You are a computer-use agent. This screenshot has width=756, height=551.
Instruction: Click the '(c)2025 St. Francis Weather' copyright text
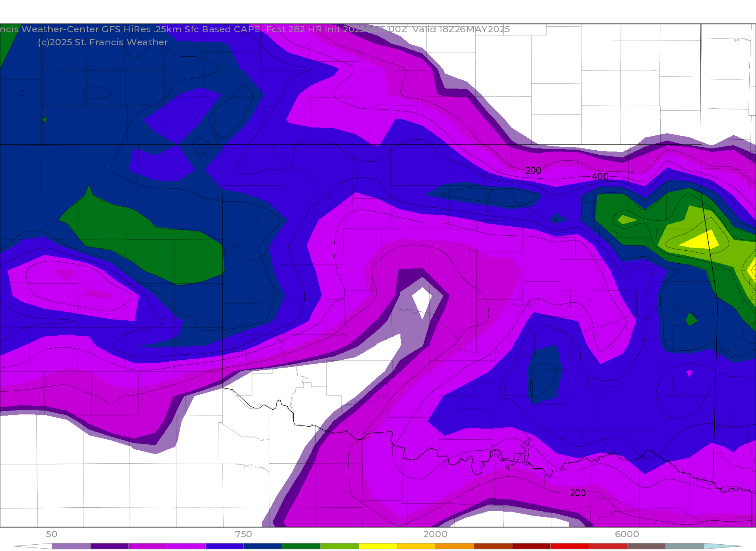click(x=103, y=43)
